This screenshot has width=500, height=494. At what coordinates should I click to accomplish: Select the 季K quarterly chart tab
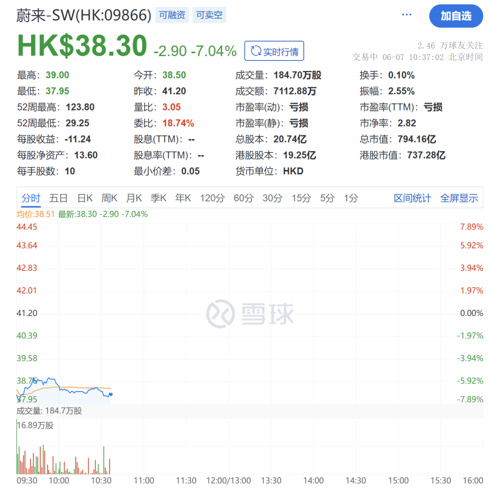pos(158,198)
